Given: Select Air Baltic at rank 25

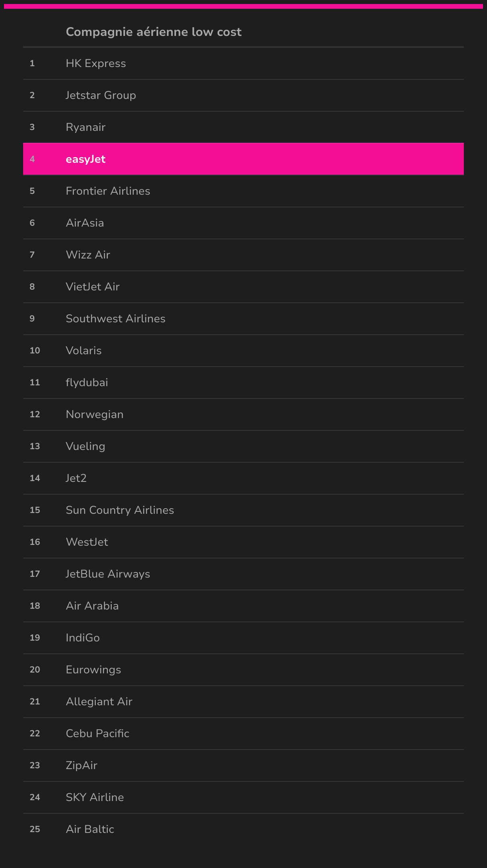Looking at the screenshot, I should point(243,829).
